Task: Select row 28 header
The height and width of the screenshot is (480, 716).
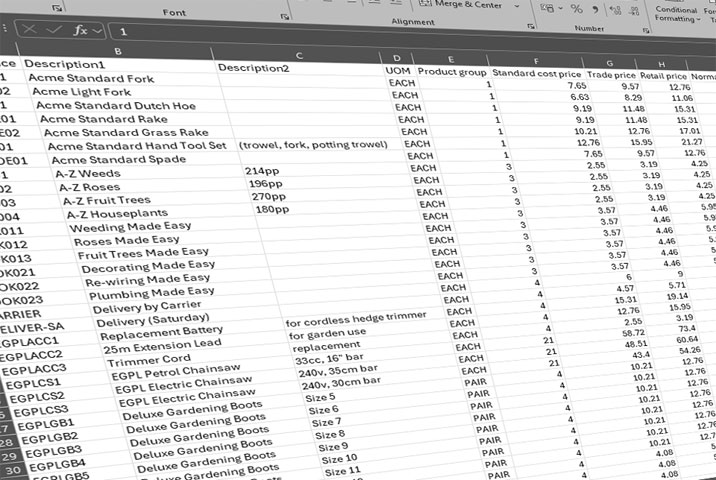Action: pos(7,443)
